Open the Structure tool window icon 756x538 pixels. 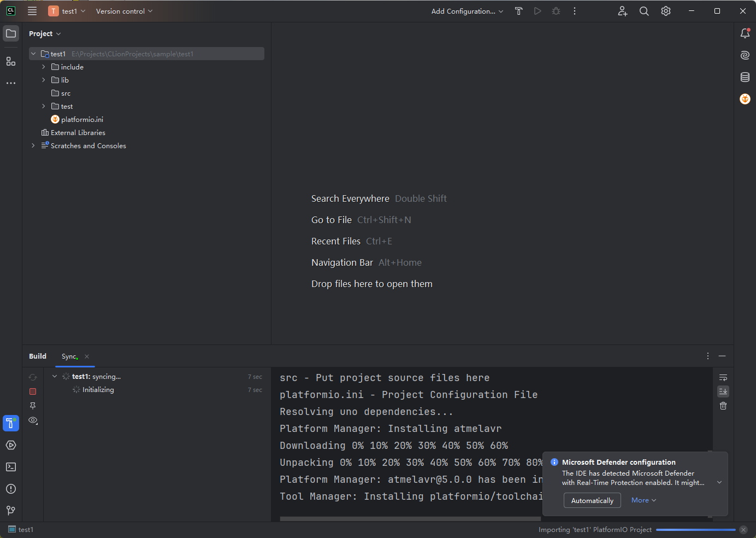coord(11,61)
